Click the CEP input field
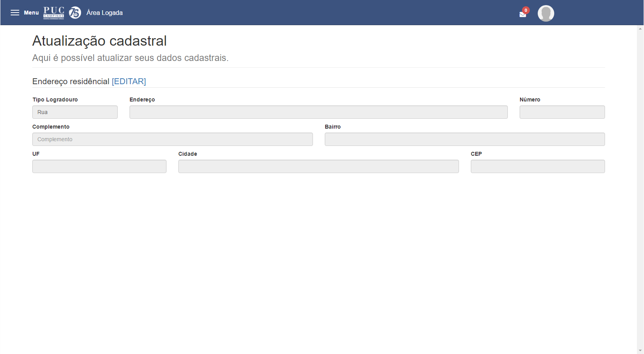Viewport: 644px width, 354px height. pyautogui.click(x=538, y=166)
